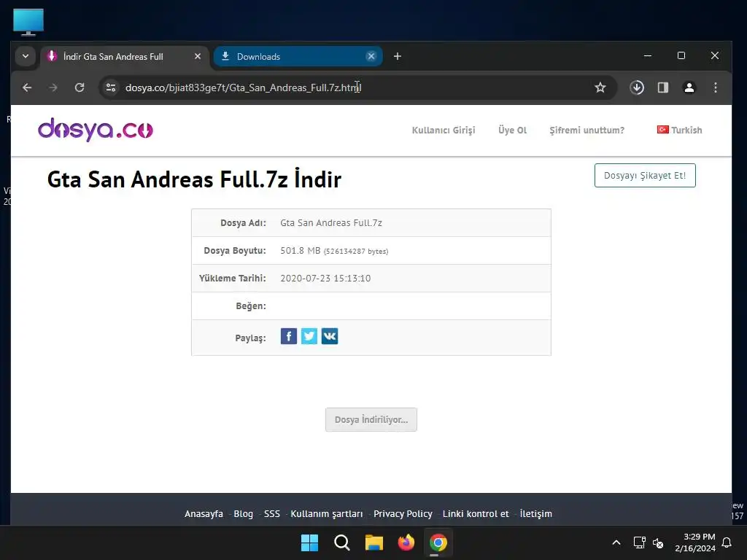
Task: Click Dosya İndiriliyor... button
Action: pyautogui.click(x=371, y=419)
